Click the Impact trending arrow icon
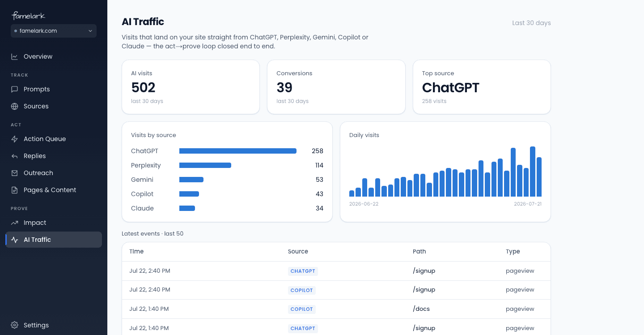 click(x=15, y=223)
